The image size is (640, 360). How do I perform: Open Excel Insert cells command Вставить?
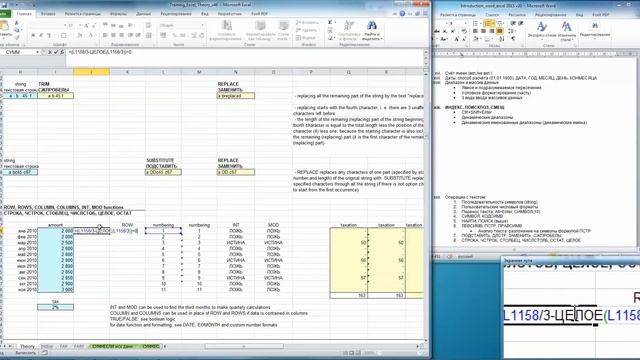click(x=307, y=22)
